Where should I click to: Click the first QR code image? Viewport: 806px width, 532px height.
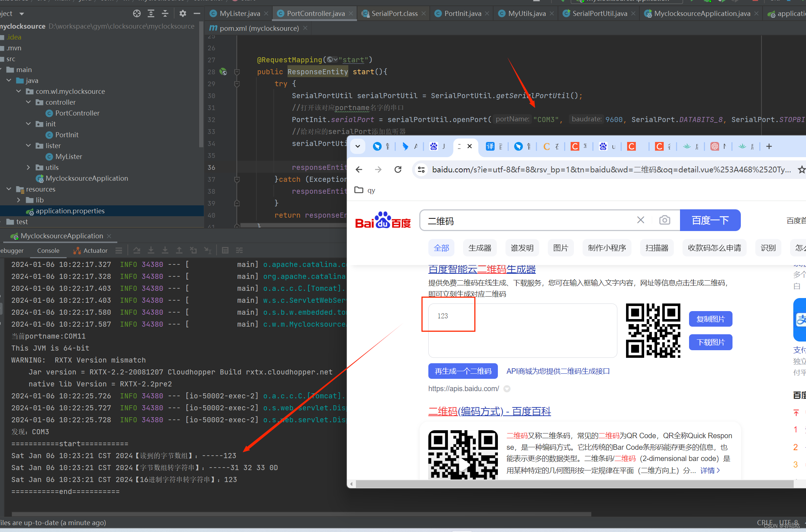pyautogui.click(x=653, y=331)
